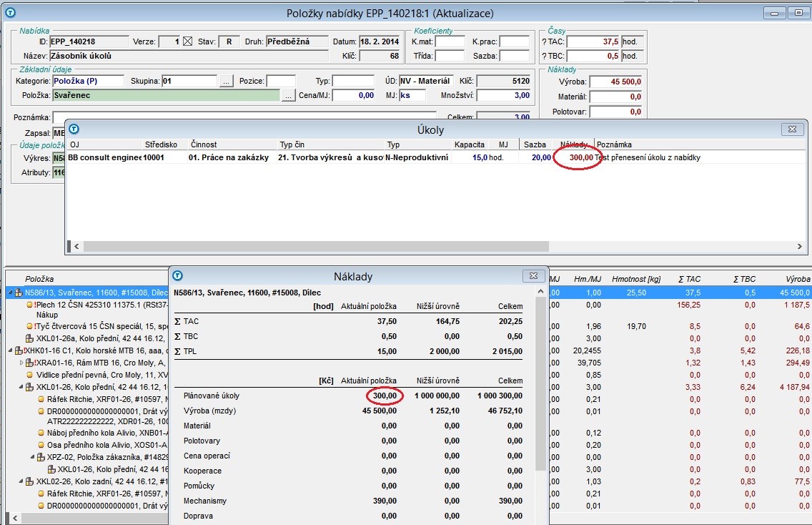Collapse the XKL02-26 Kolo zadní node
The height and width of the screenshot is (525, 812).
(21, 481)
